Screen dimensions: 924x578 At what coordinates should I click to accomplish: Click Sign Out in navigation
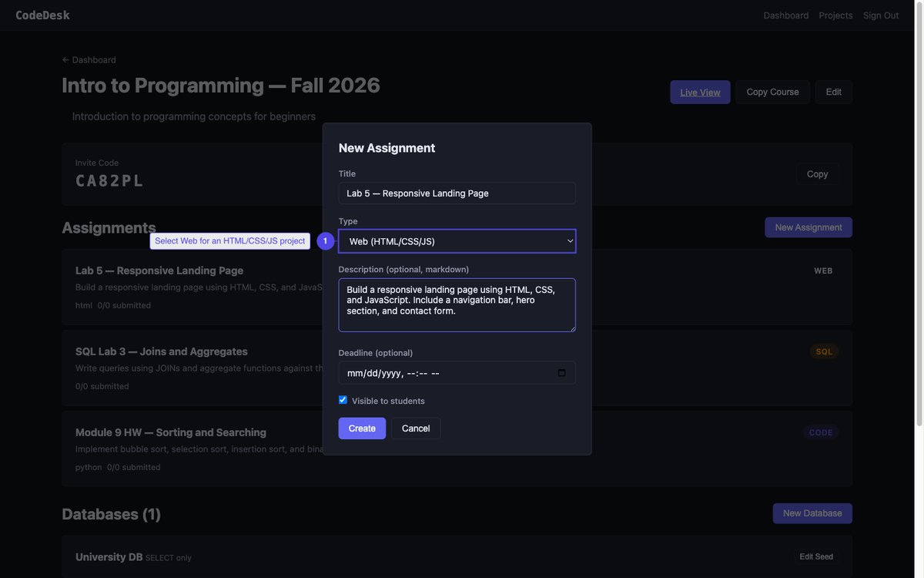pos(880,15)
